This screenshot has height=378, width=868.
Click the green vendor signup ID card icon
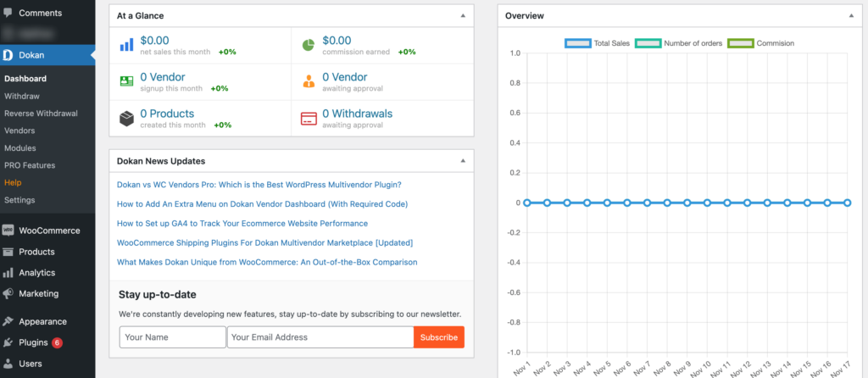127,81
